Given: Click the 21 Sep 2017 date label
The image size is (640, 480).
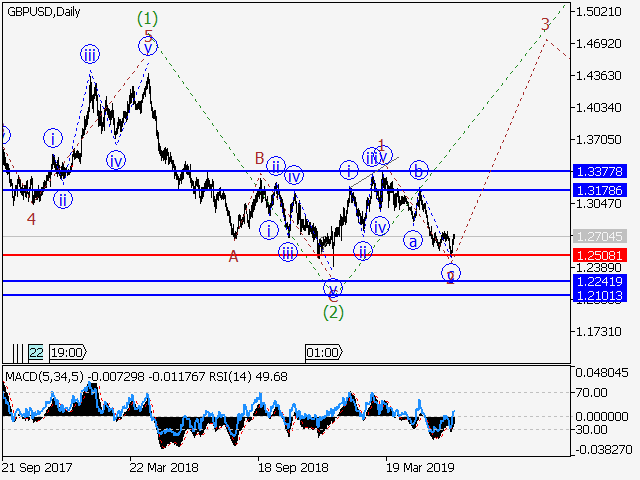Looking at the screenshot, I should click(x=37, y=468).
